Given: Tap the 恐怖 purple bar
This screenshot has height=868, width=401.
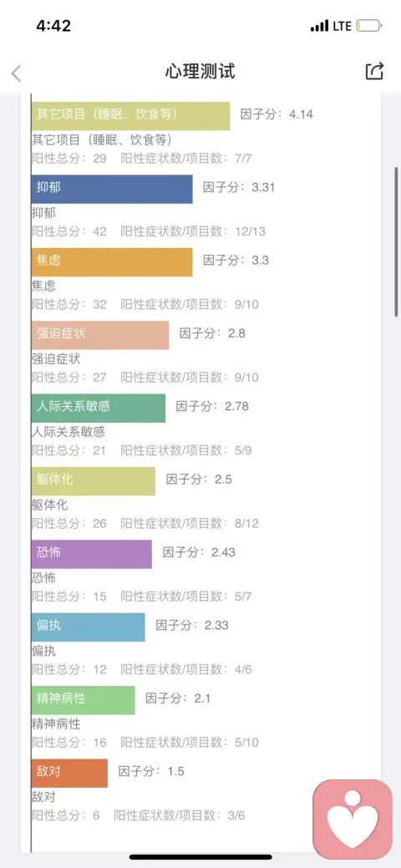Looking at the screenshot, I should click(92, 555).
